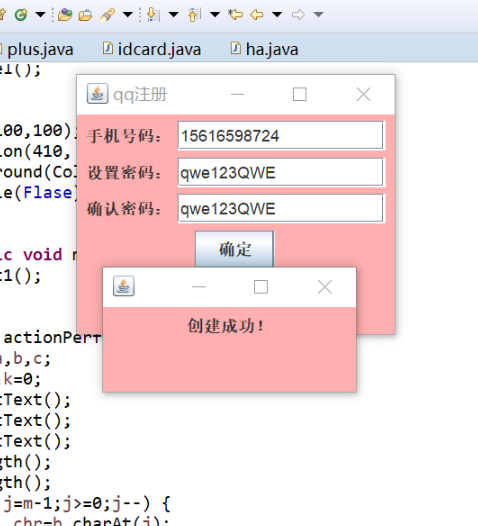Viewport: 478px width, 526px height.
Task: Maximize the 创建成功 dialog window
Action: pyautogui.click(x=261, y=287)
